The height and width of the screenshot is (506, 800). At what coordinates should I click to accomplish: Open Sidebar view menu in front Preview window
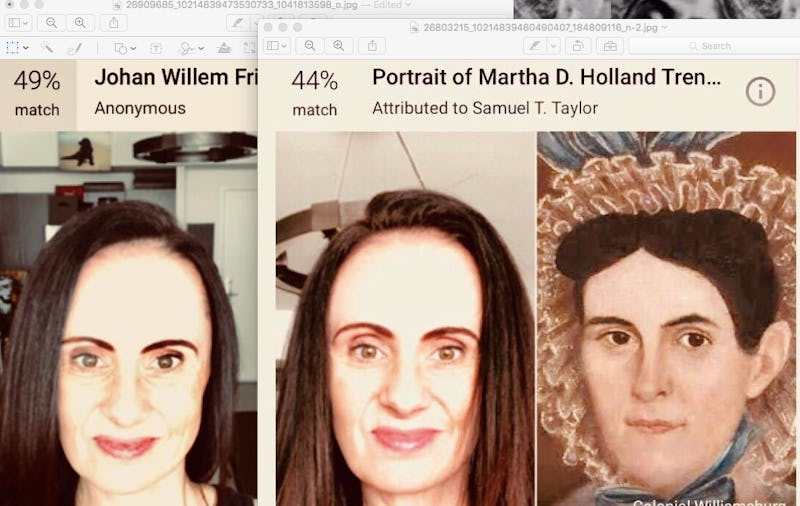277,46
